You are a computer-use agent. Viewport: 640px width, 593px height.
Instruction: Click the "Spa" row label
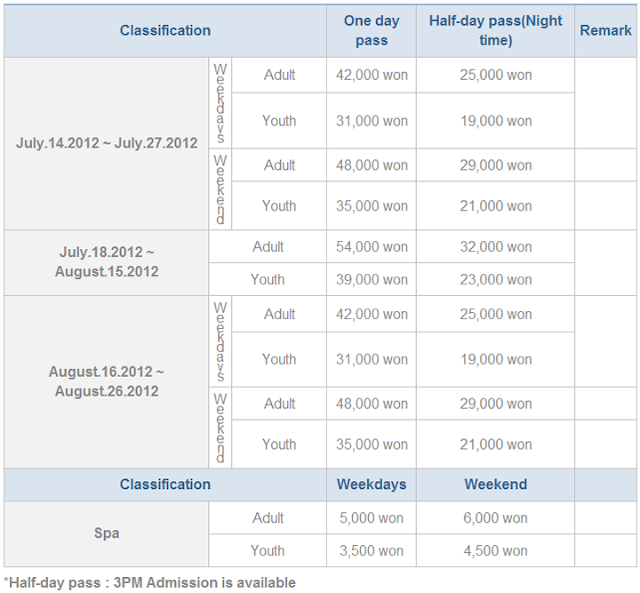pos(107,534)
